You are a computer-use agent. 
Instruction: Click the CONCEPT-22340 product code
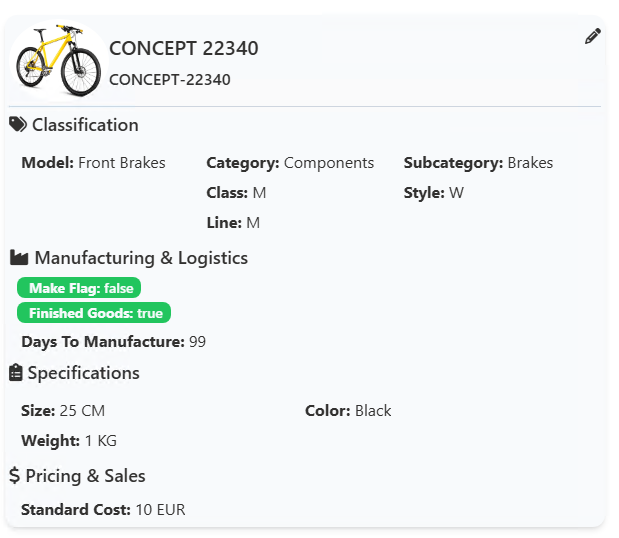(170, 80)
